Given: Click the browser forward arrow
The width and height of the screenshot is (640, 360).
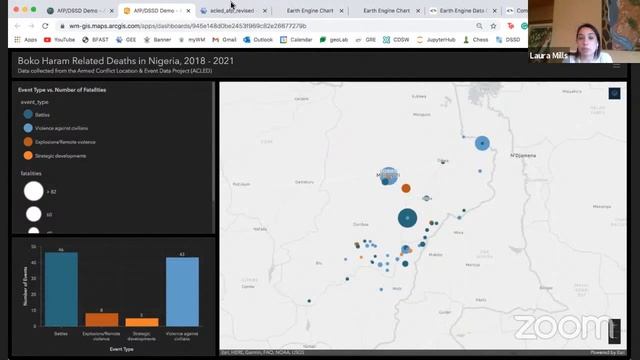Looking at the screenshot, I should tap(31, 26).
